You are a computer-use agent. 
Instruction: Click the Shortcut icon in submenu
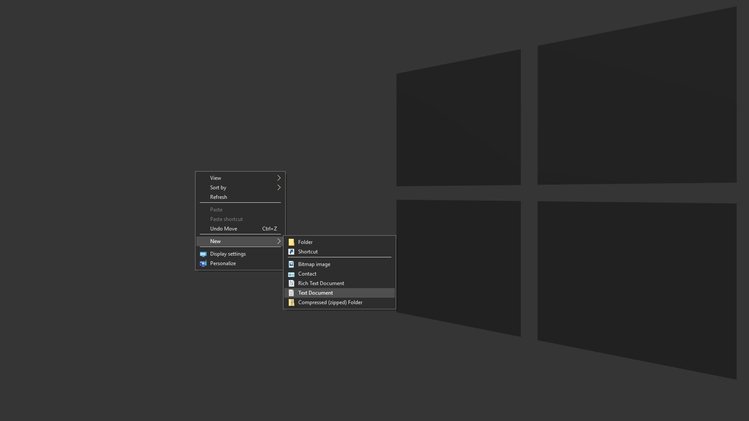291,252
